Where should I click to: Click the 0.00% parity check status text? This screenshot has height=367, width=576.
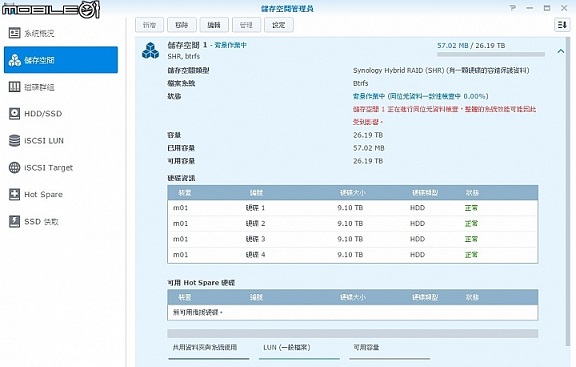coord(420,96)
